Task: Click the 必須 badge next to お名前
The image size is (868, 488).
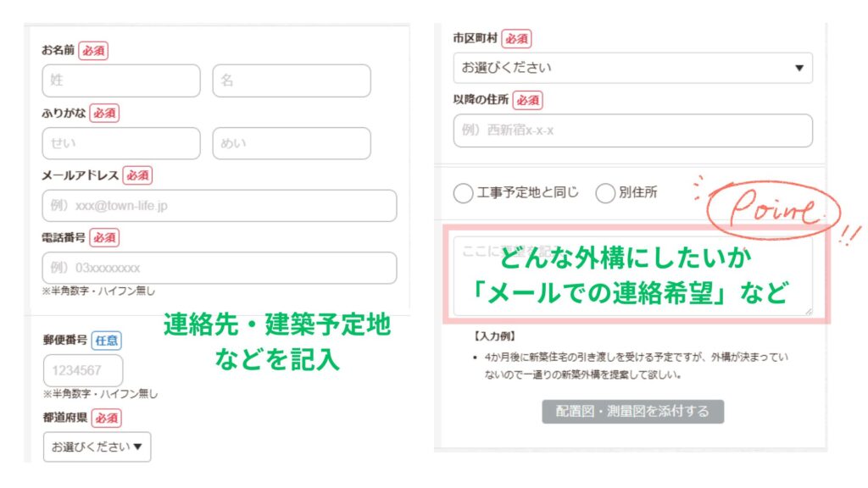Action: pos(93,50)
